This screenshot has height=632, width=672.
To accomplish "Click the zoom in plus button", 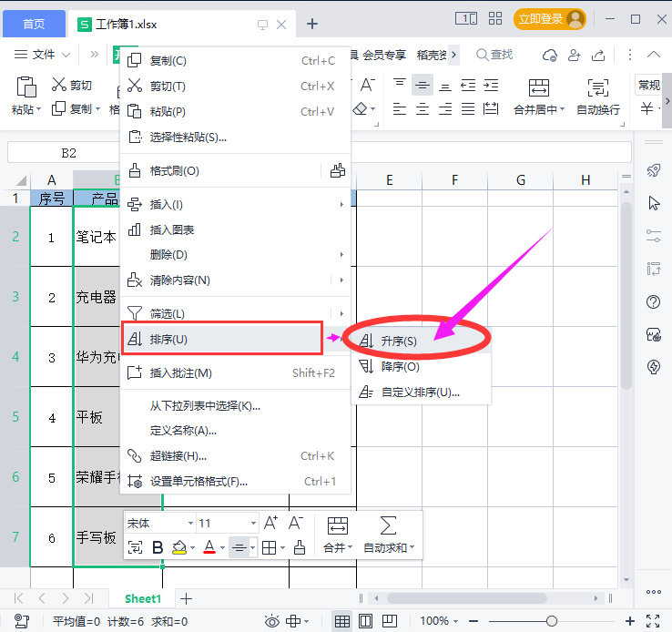I will (x=629, y=621).
